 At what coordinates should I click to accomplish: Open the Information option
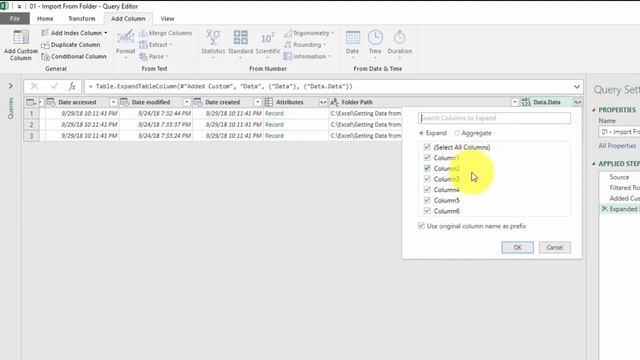[x=307, y=56]
